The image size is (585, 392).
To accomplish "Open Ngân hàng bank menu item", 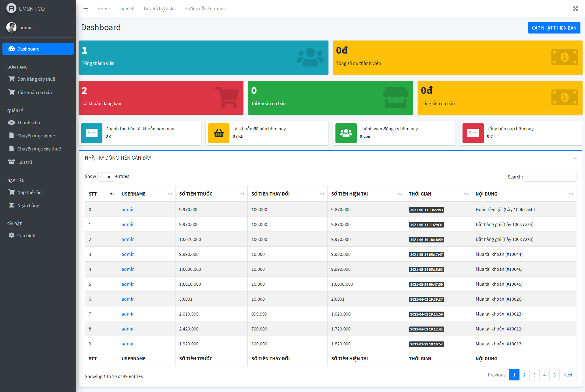I will (28, 205).
